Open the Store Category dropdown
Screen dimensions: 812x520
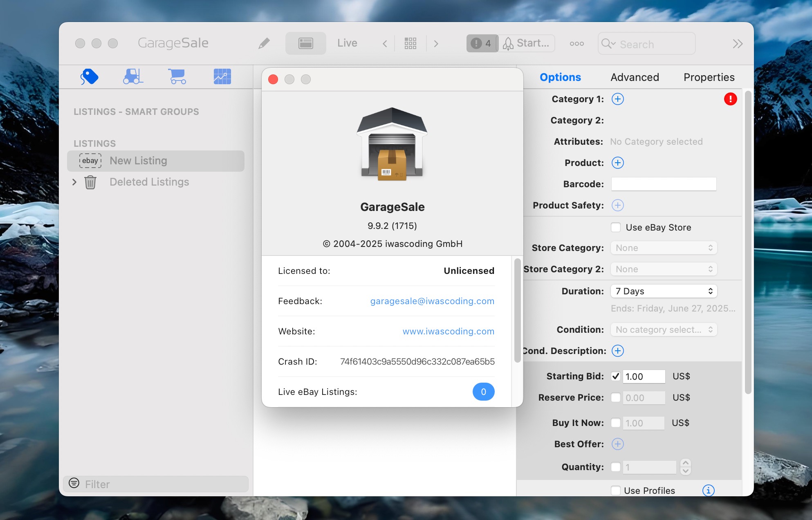coord(664,248)
